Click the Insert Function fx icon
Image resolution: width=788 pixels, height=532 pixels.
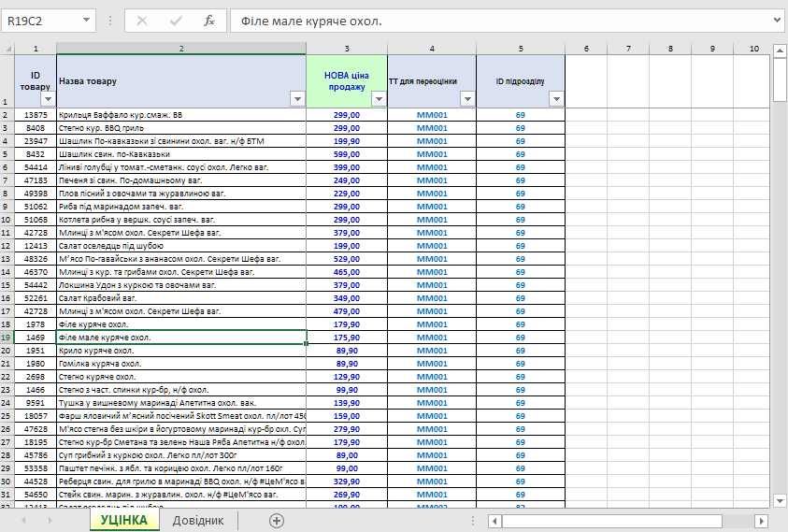coord(209,21)
